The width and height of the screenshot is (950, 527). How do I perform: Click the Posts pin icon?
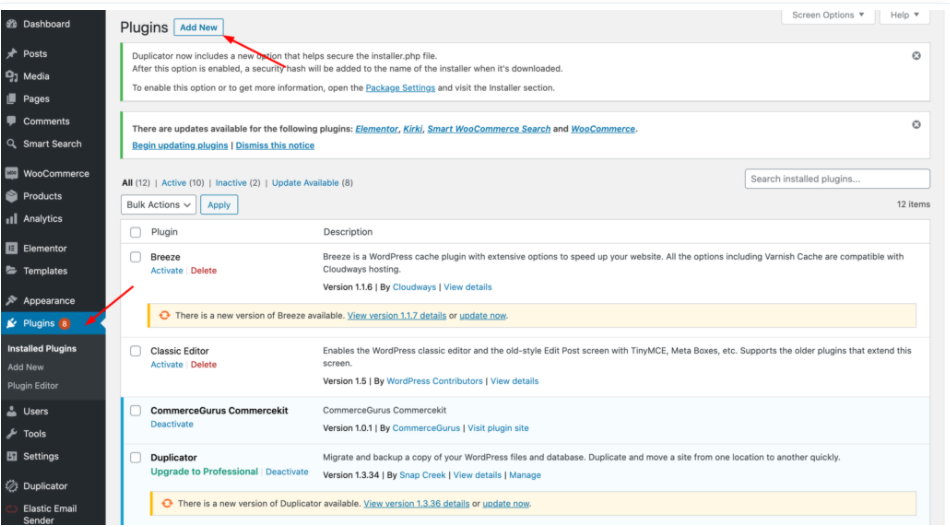pyautogui.click(x=12, y=53)
